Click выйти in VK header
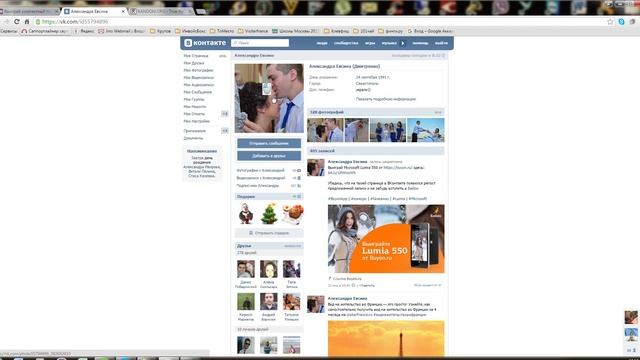640x360 pixels. (441, 43)
